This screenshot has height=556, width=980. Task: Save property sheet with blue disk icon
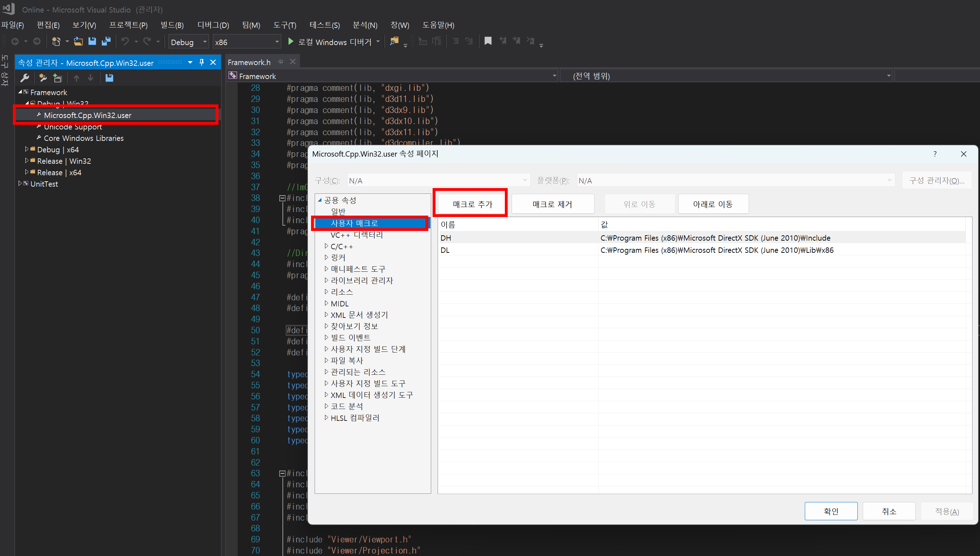click(109, 78)
